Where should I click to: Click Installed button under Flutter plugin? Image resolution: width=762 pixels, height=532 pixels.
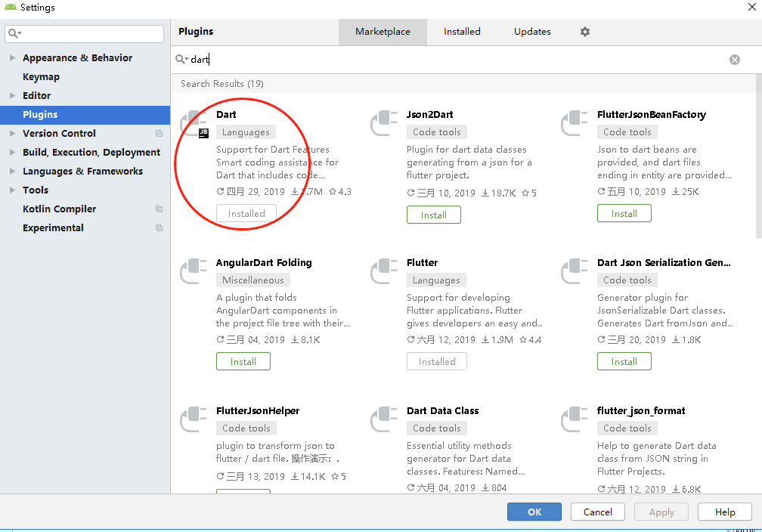click(x=437, y=361)
